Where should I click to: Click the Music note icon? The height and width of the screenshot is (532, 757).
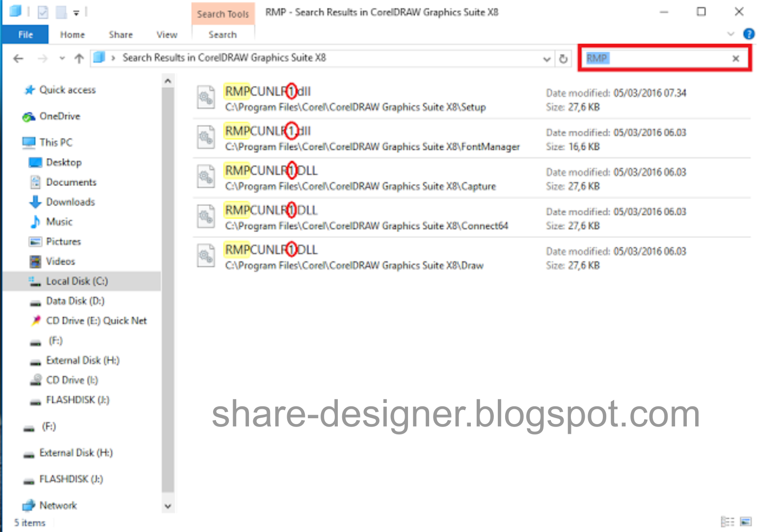click(35, 222)
